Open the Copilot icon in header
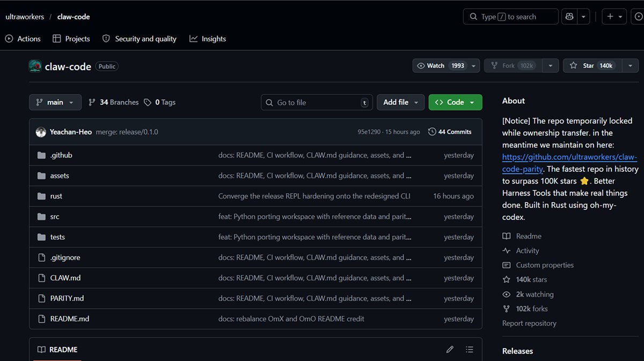The image size is (644, 361). pyautogui.click(x=569, y=17)
